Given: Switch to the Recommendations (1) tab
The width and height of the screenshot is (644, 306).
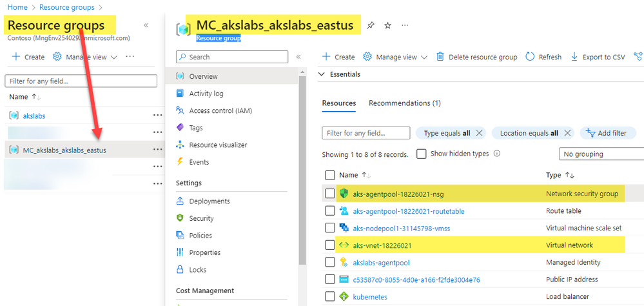Looking at the screenshot, I should [405, 103].
